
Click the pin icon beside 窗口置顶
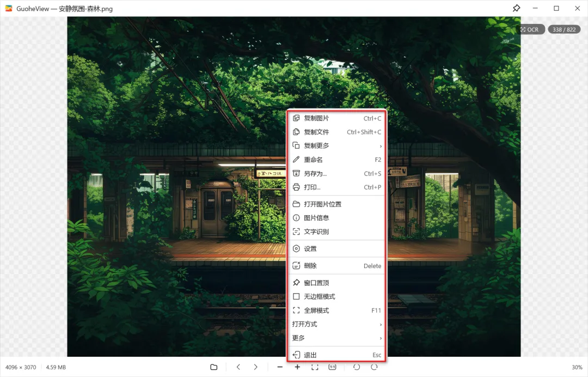click(296, 282)
